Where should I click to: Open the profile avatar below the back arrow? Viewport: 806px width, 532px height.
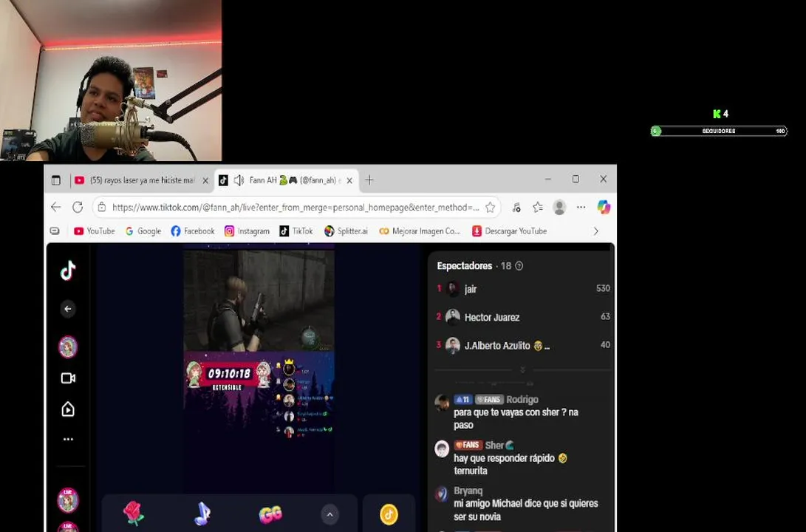click(68, 347)
